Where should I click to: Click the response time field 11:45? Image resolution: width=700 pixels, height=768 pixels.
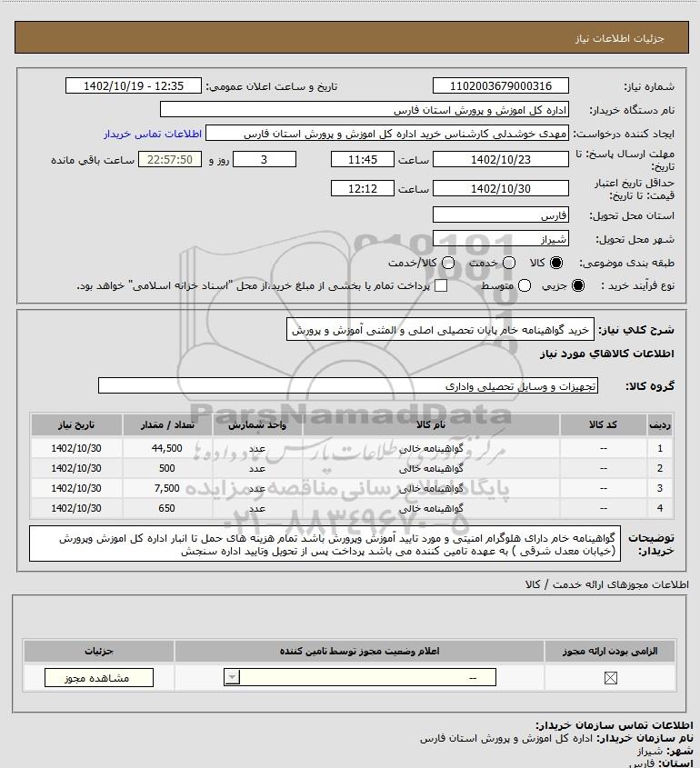coord(363,159)
